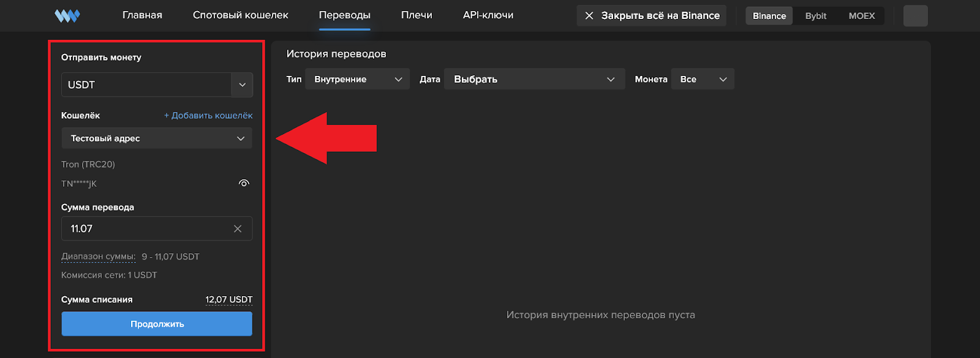The height and width of the screenshot is (358, 980).
Task: Open the Монета Все filter dropdown
Action: (x=703, y=80)
